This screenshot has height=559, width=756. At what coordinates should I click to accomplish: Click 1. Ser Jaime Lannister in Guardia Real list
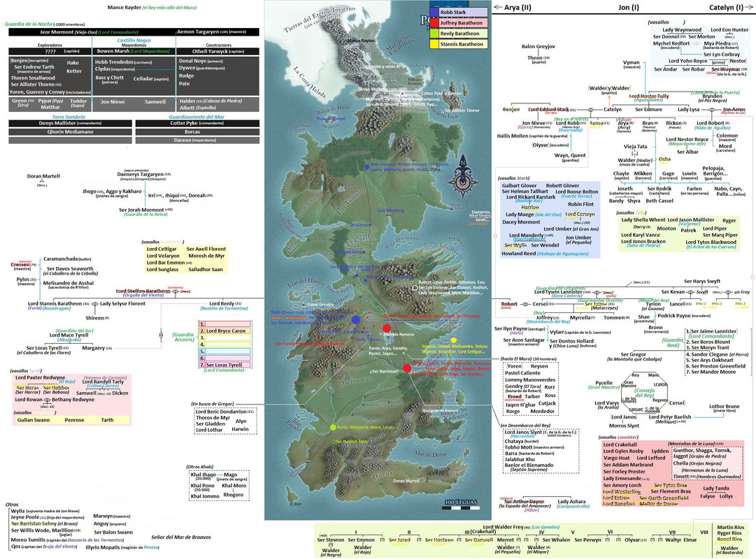(713, 331)
